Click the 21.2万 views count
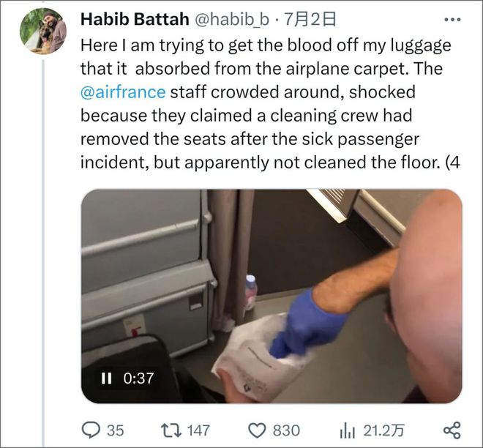 383,430
